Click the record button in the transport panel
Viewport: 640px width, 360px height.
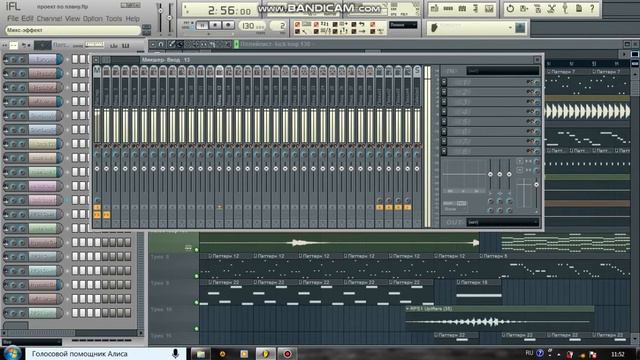pos(228,25)
